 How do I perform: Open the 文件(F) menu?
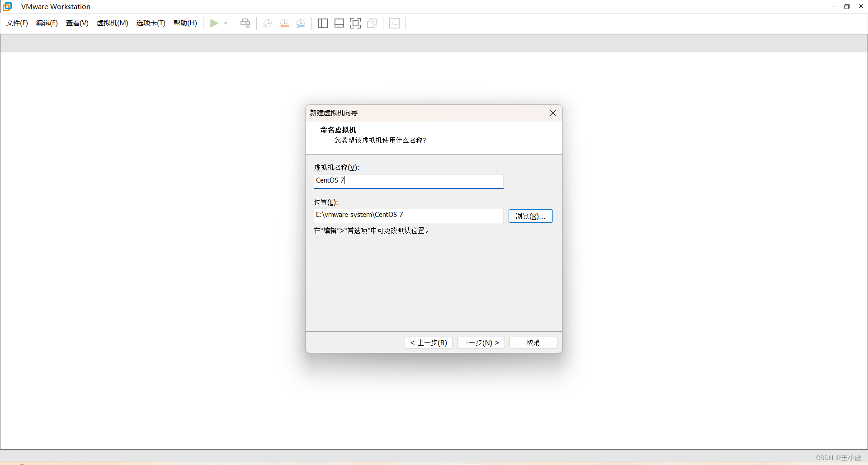[x=17, y=23]
